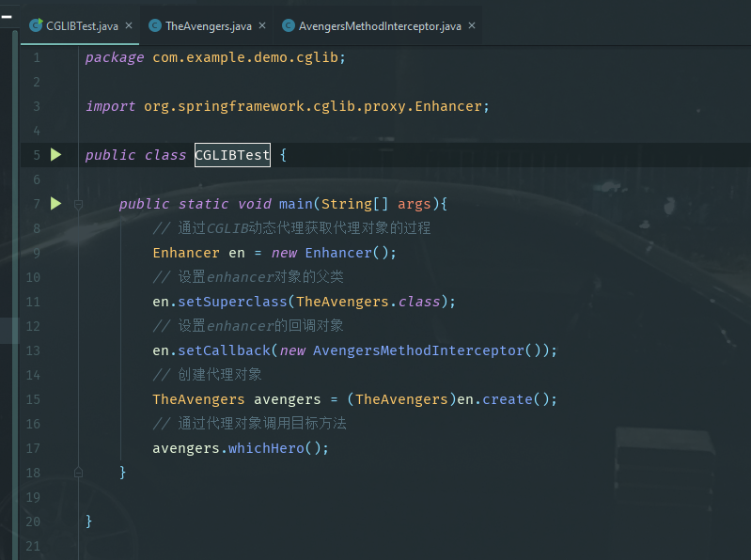Click the main method name
The height and width of the screenshot is (560, 751).
(295, 204)
